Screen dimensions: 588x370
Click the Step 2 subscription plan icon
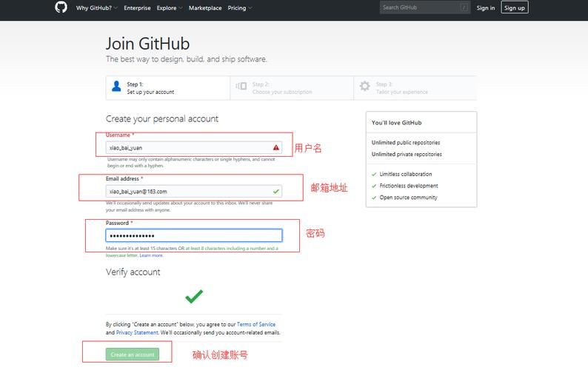coord(241,87)
